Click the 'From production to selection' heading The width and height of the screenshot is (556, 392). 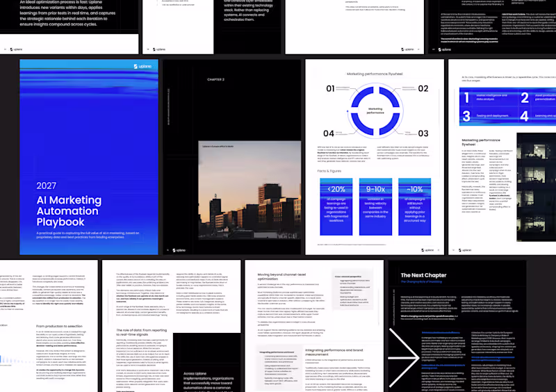[59, 326]
